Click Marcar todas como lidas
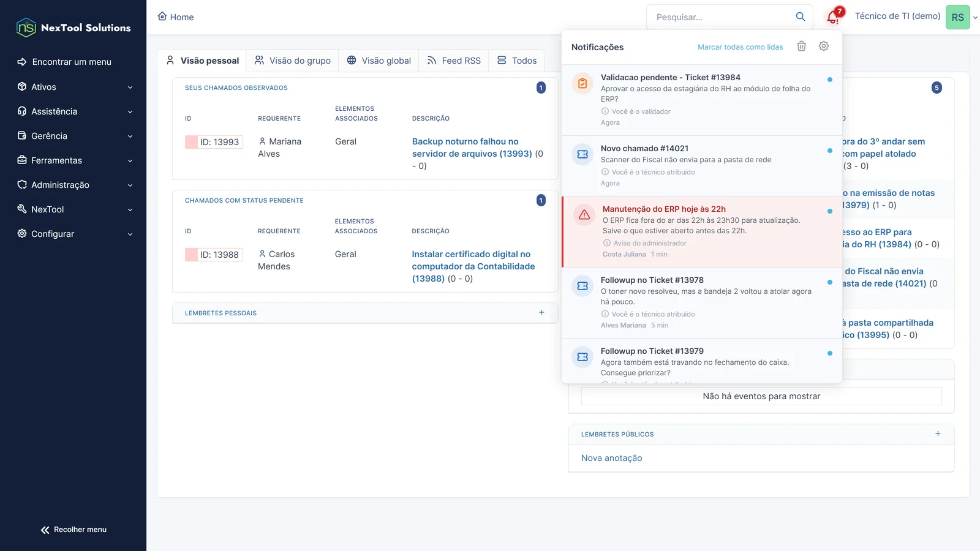This screenshot has height=551, width=980. [740, 47]
